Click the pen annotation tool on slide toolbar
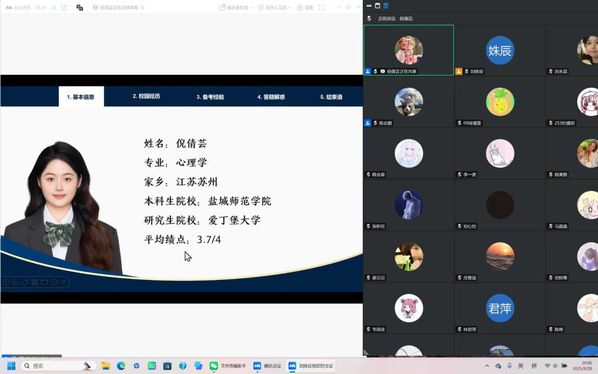The width and height of the screenshot is (598, 374). (25, 282)
